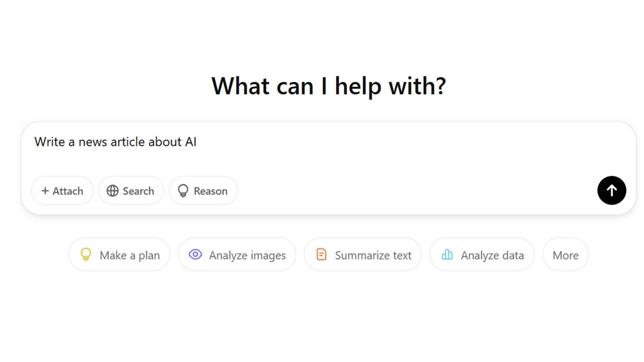Viewport: 644px width, 362px height.
Task: Click the typed prompt "Write a news article about AI"
Action: (115, 142)
